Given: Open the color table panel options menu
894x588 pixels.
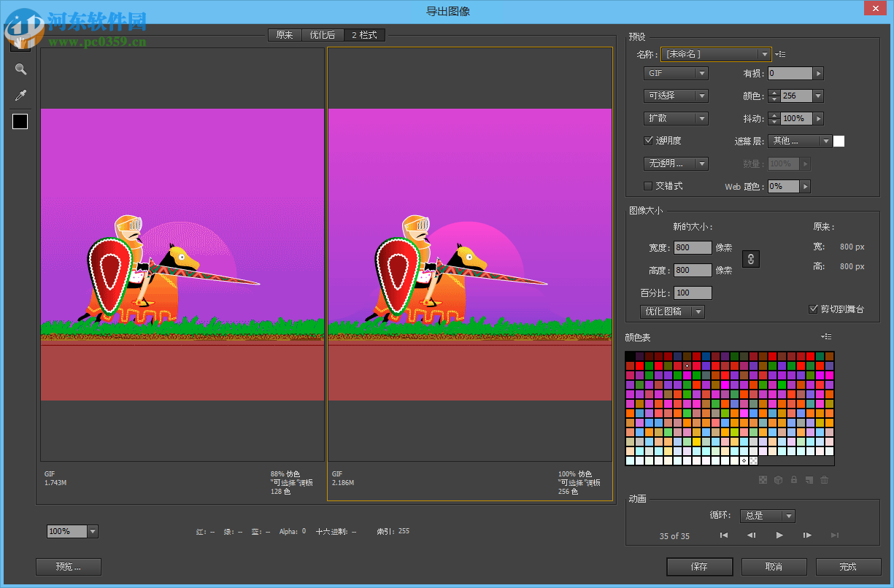Looking at the screenshot, I should [826, 336].
